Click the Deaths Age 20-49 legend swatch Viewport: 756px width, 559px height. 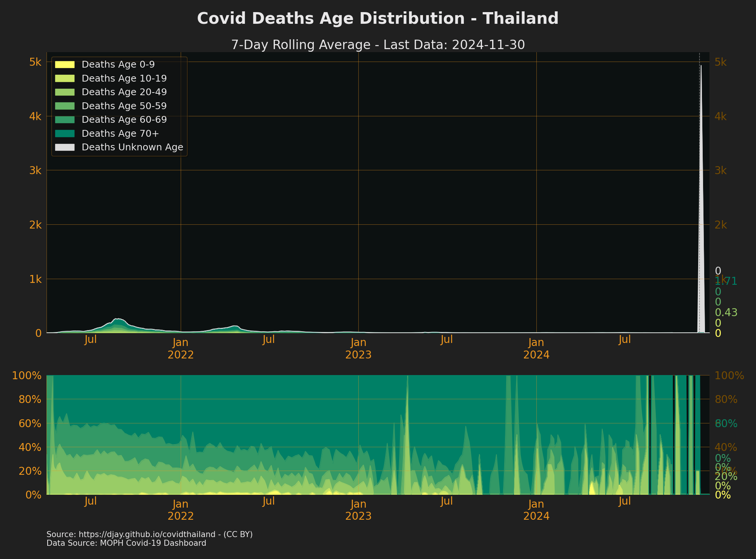click(65, 92)
